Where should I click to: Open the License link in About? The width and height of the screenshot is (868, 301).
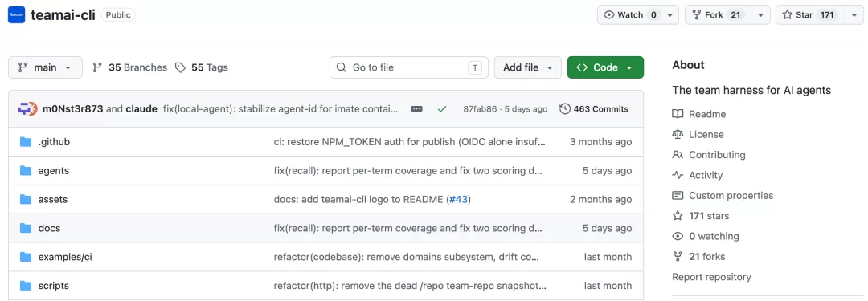click(x=706, y=135)
